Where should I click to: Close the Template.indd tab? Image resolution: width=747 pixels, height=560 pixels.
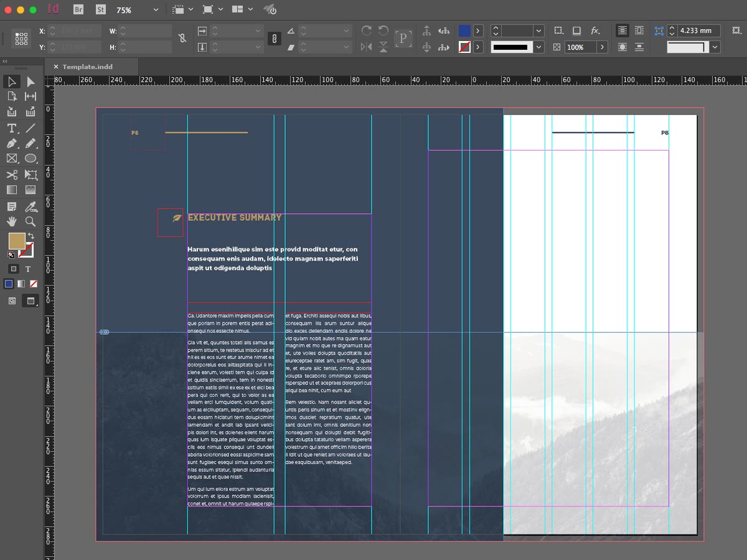pos(55,67)
